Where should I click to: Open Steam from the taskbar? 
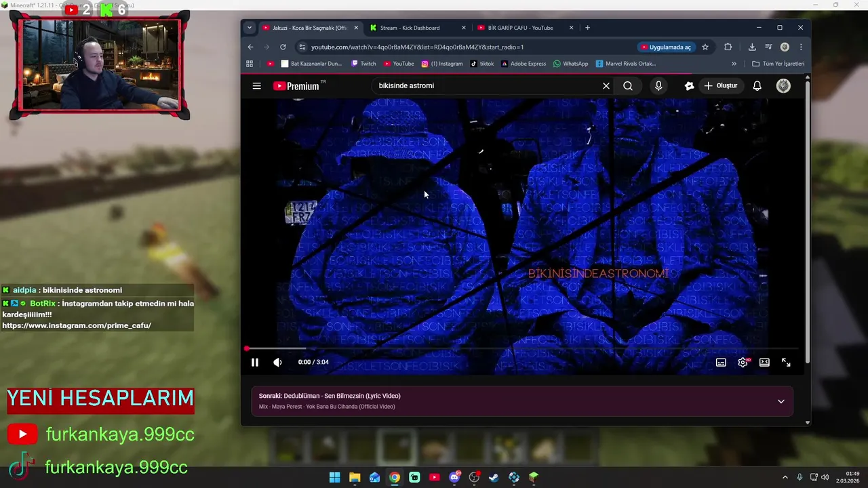coord(494,477)
